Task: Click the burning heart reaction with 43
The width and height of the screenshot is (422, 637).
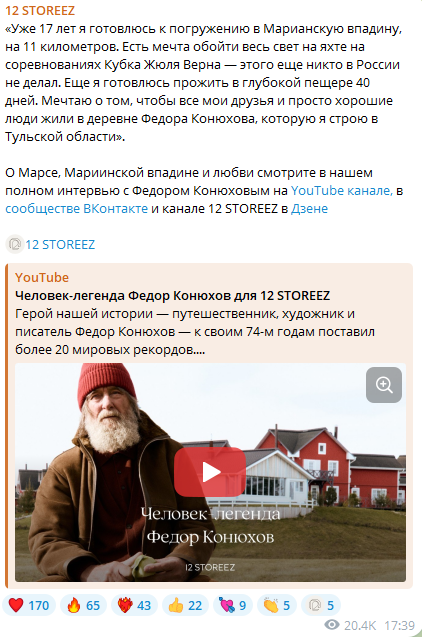Action: tap(134, 605)
